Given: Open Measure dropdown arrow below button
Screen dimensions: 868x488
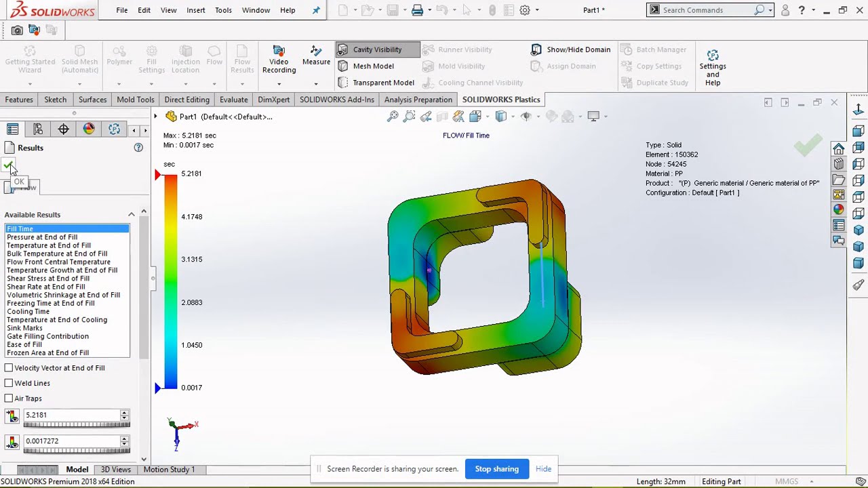Looking at the screenshot, I should tap(316, 84).
